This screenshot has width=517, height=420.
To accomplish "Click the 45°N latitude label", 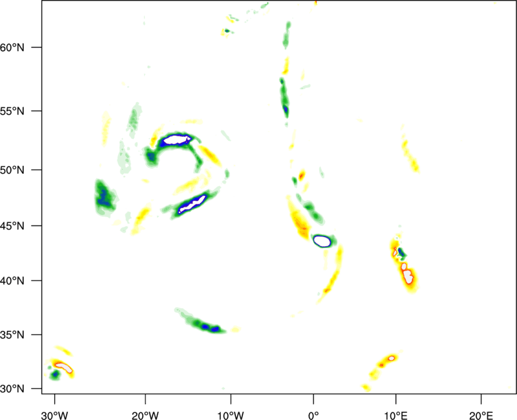I will 12,226.
